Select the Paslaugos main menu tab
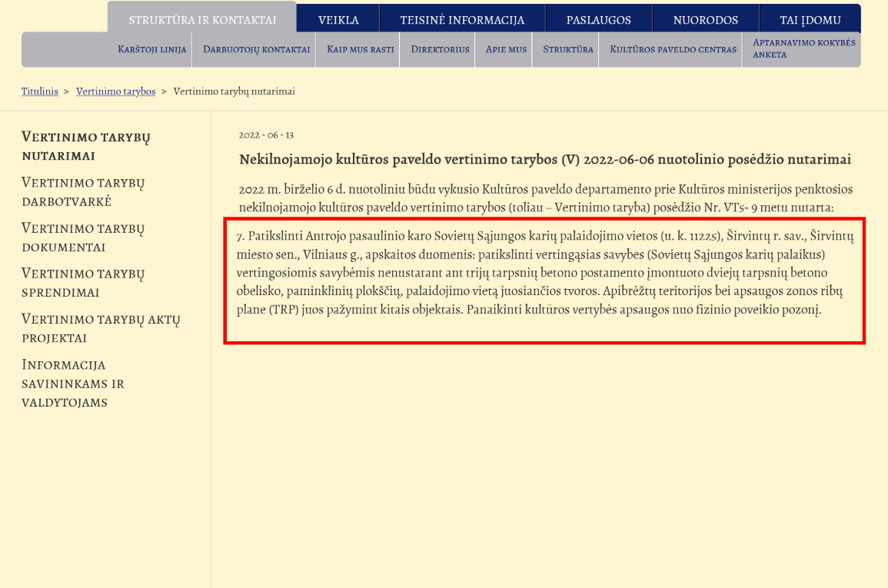The image size is (888, 588). pyautogui.click(x=599, y=20)
